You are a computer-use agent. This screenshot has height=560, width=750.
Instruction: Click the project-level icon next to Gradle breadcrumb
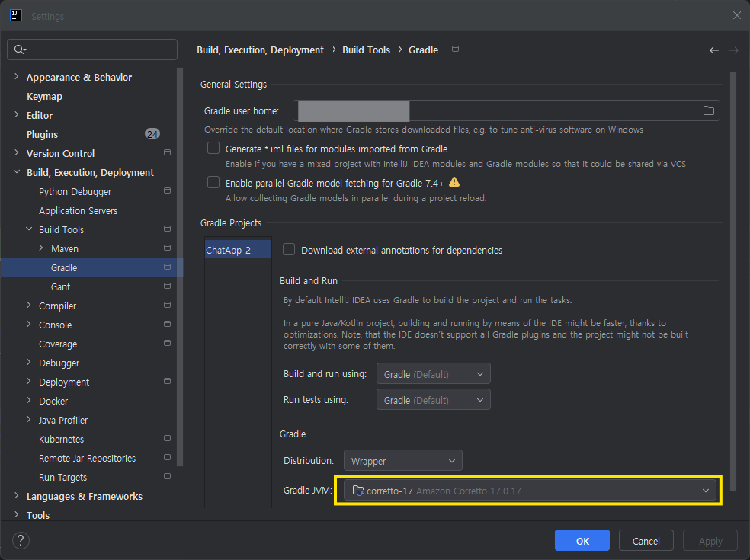455,49
